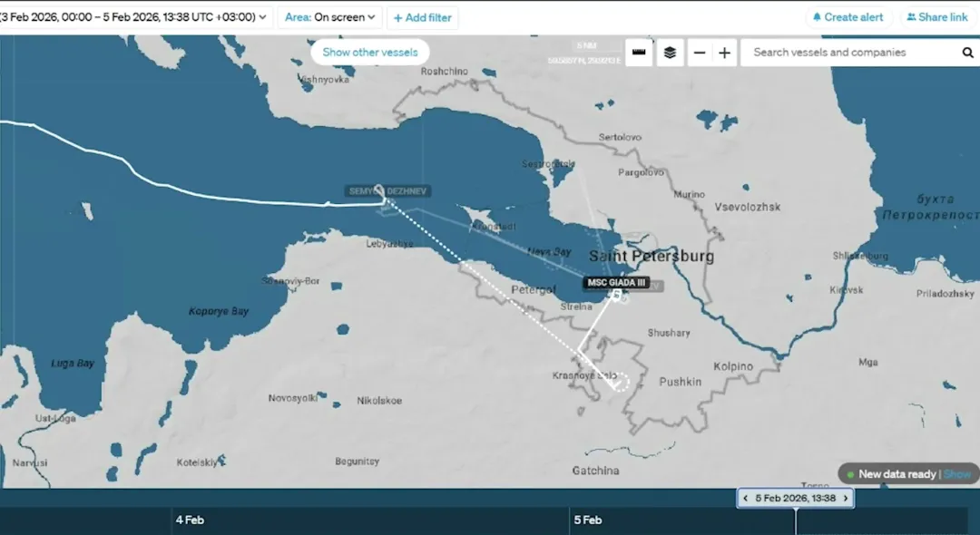Click the timeline playhead at 13:38
Image resolution: width=980 pixels, height=535 pixels.
coord(796,520)
